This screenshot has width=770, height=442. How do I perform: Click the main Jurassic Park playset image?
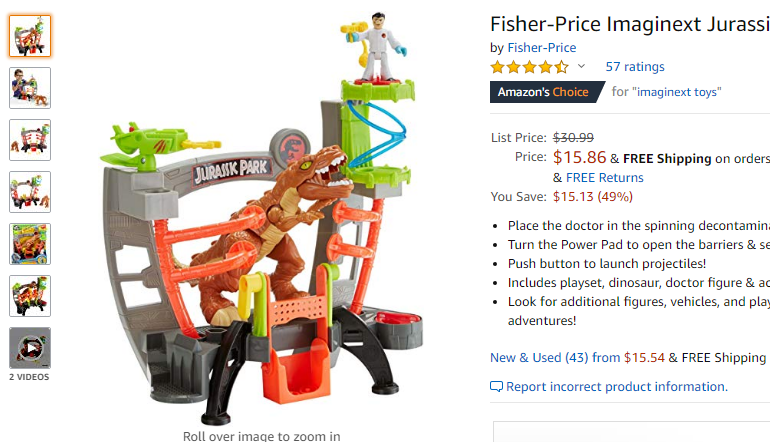click(262, 219)
